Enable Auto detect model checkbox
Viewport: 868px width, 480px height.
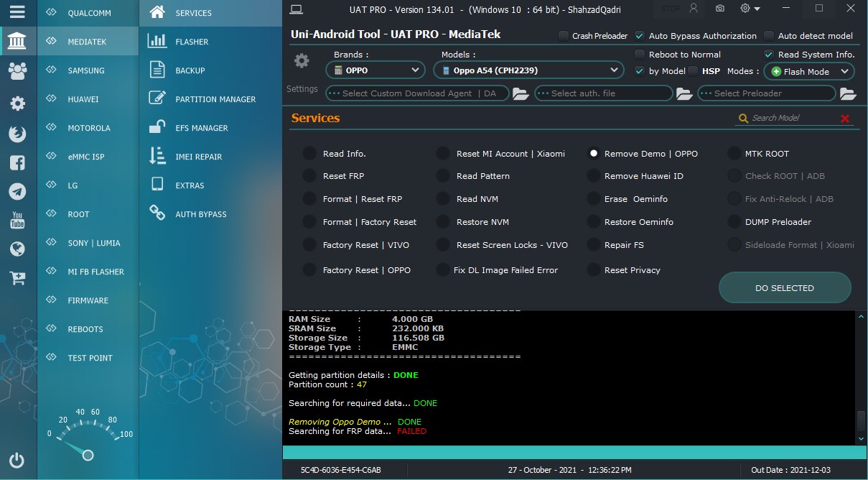click(x=769, y=36)
